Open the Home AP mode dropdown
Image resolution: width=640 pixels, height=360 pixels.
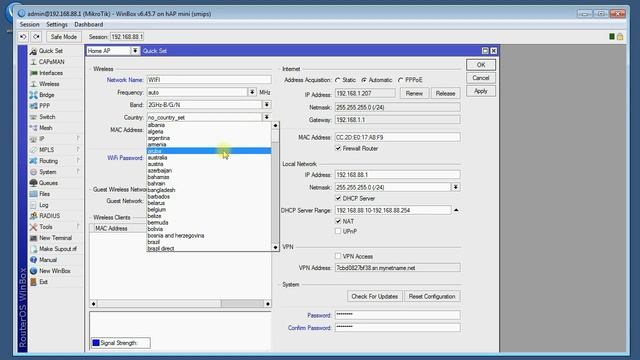(135, 51)
